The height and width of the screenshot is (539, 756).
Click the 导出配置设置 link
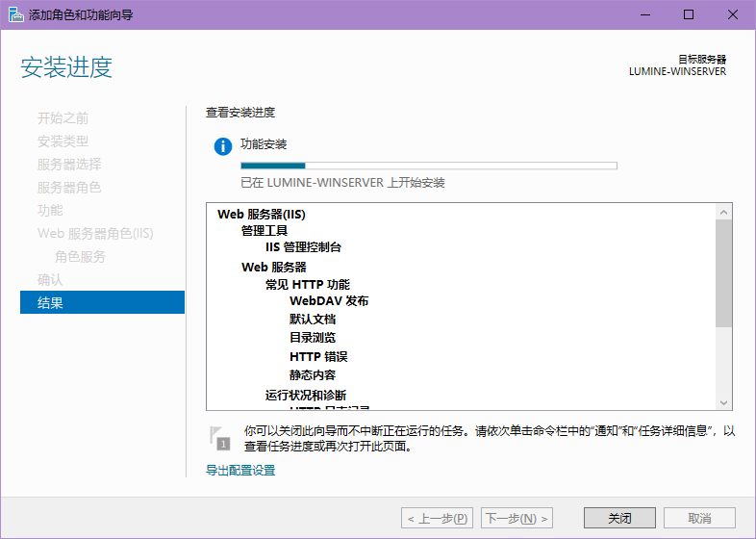point(240,471)
